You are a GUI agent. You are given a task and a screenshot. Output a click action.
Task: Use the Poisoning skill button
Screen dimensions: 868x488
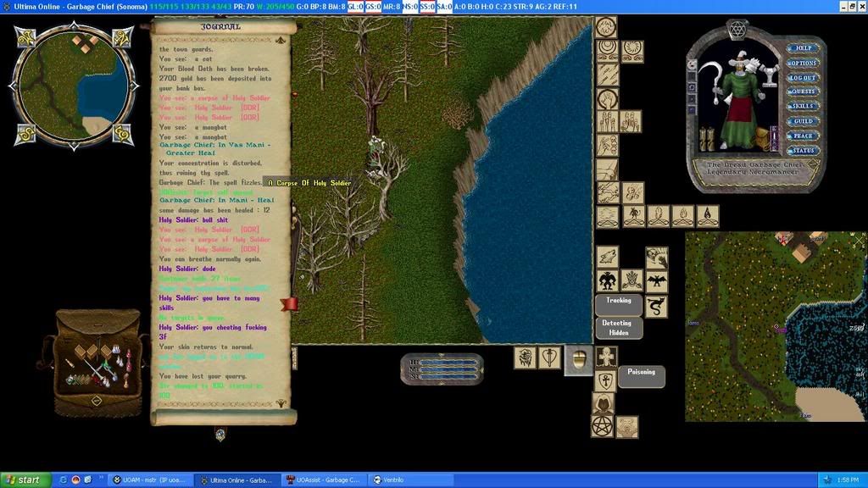641,375
